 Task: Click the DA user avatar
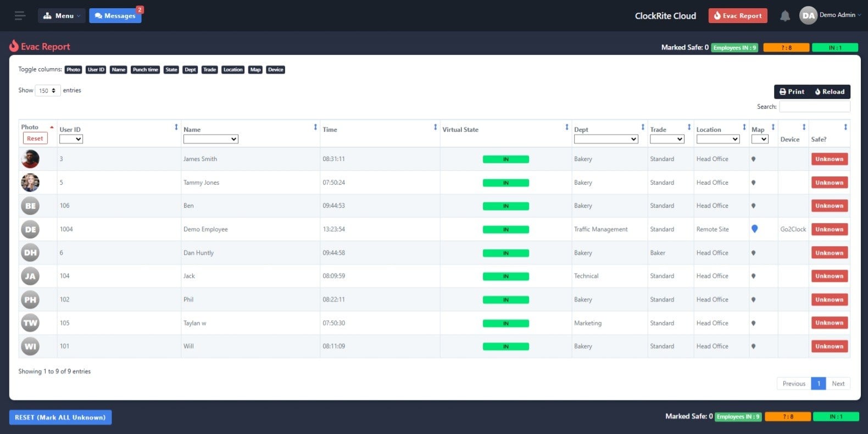(x=808, y=15)
